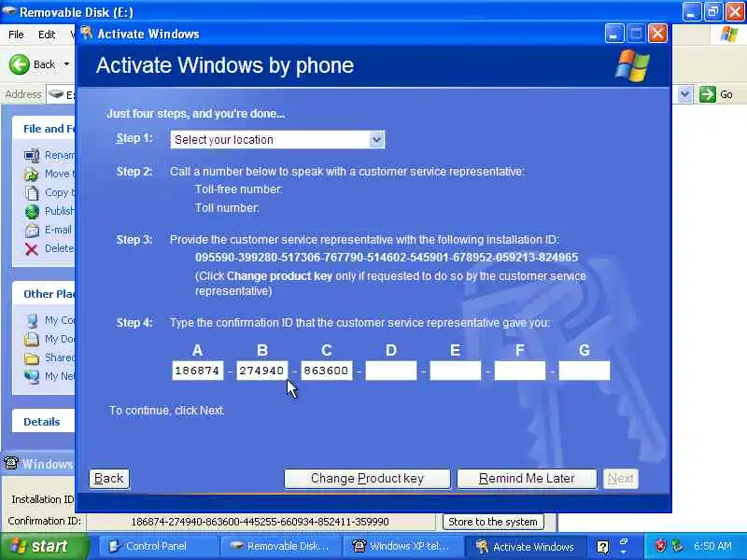Maximize the Removable Disk window
Screen dimensions: 747x560
[x=712, y=12]
